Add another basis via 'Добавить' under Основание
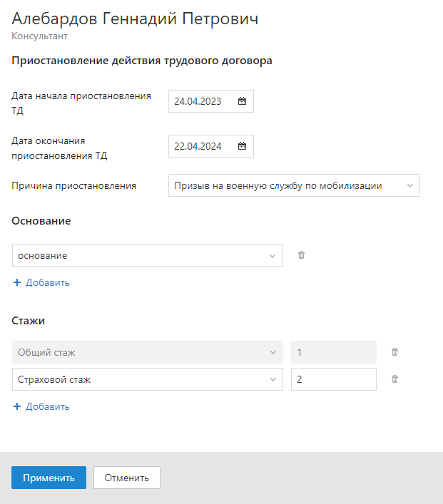The width and height of the screenshot is (443, 504). (x=41, y=282)
